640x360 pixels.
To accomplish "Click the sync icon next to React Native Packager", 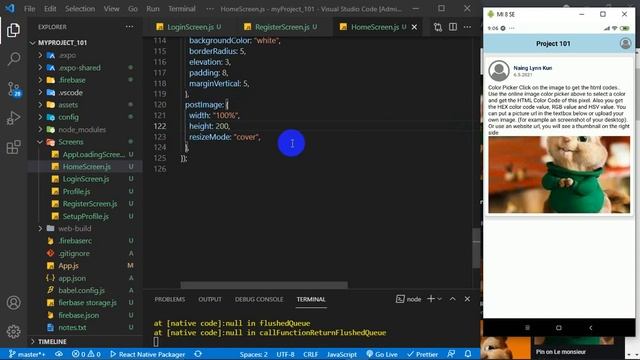I will coord(198,354).
